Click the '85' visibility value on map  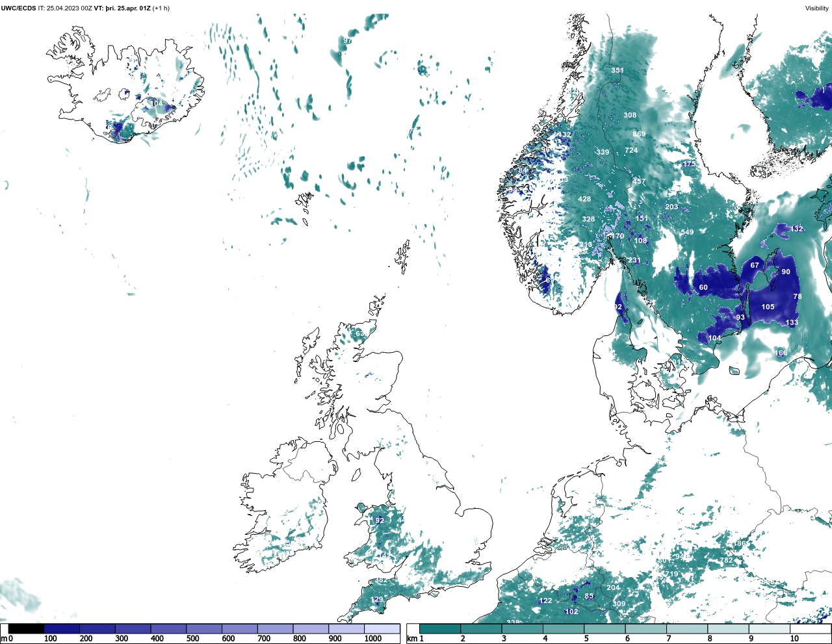(x=589, y=597)
